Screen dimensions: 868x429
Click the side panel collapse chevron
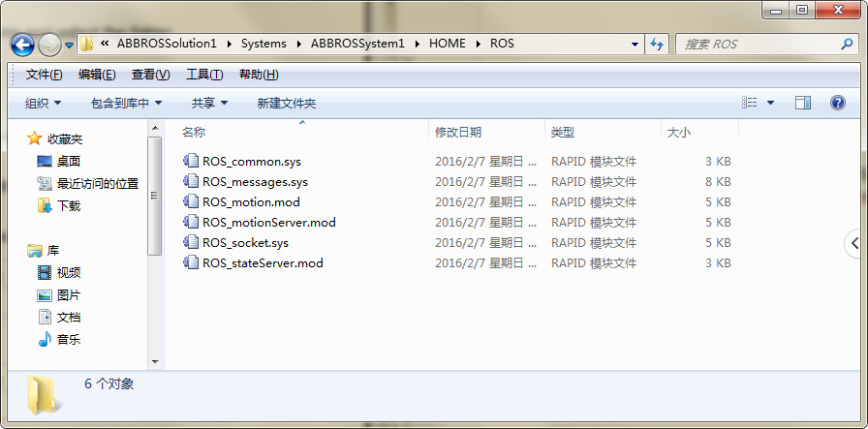[x=855, y=243]
